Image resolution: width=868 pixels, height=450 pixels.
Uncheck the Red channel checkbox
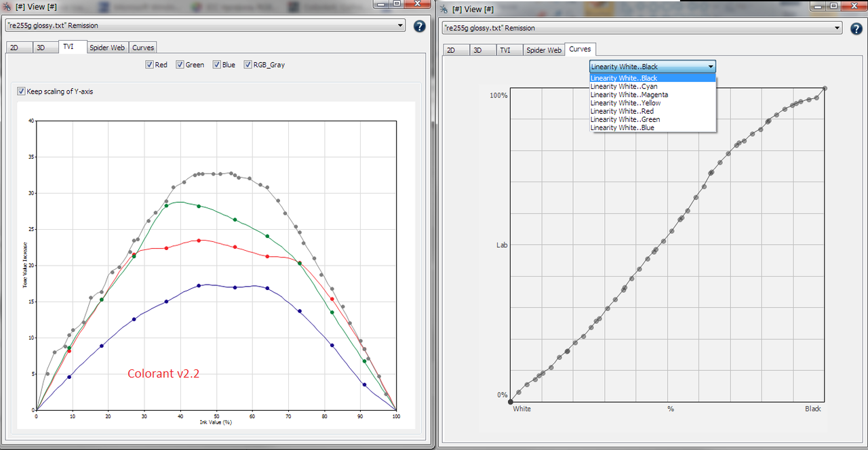point(149,64)
